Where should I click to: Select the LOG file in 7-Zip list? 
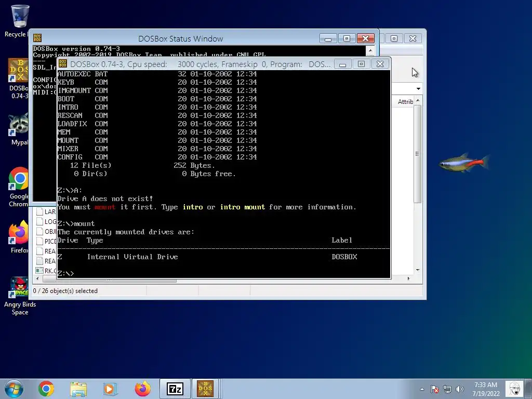pyautogui.click(x=46, y=221)
